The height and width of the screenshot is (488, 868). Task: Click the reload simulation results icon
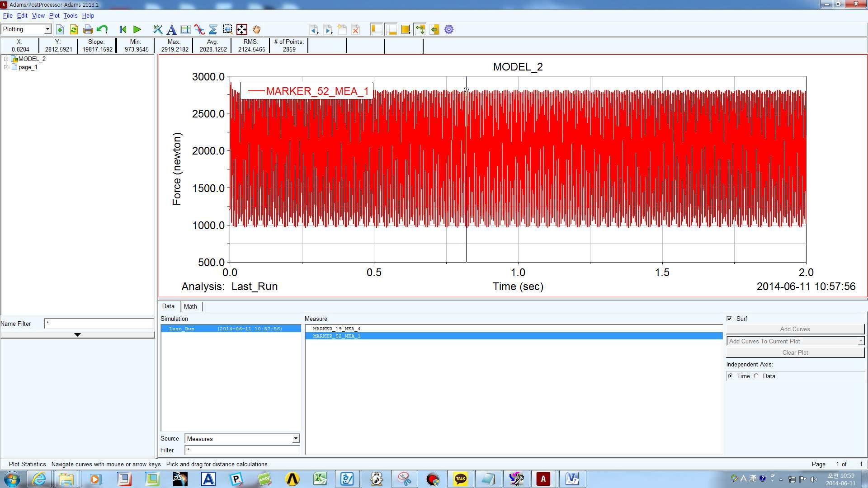click(74, 29)
